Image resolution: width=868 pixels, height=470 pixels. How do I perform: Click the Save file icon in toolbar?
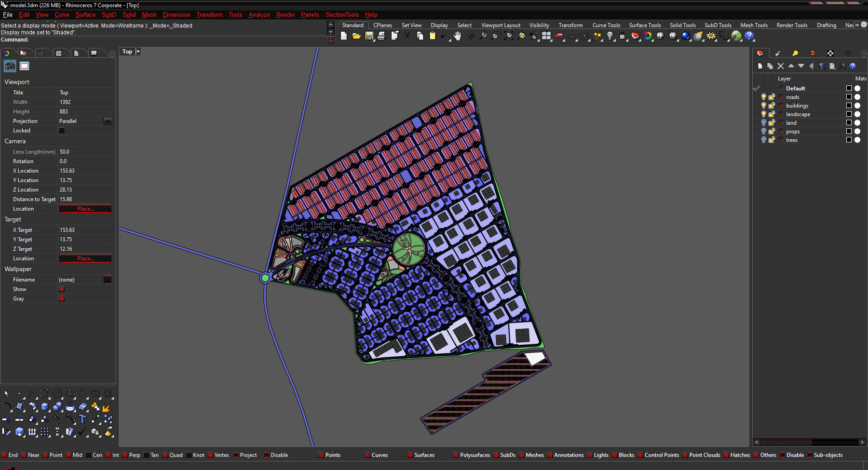pos(369,36)
